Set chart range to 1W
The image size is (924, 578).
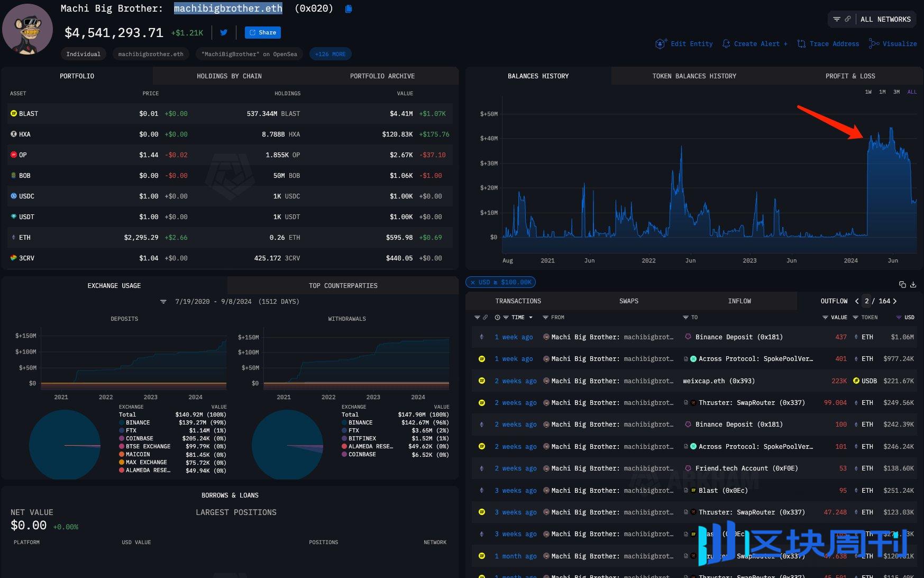868,92
